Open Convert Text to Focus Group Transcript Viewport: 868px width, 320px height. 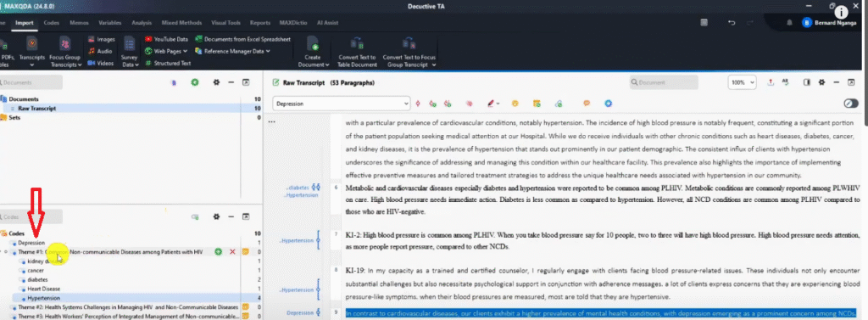[x=409, y=51]
